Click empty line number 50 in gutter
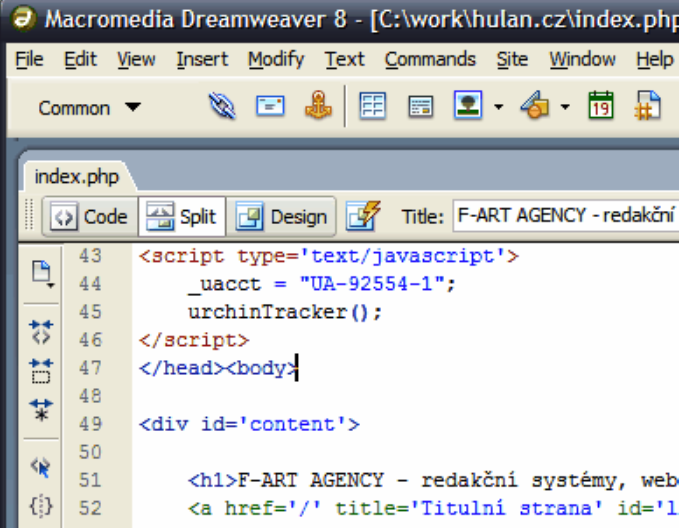Screen dimensions: 680x529 click(90, 452)
